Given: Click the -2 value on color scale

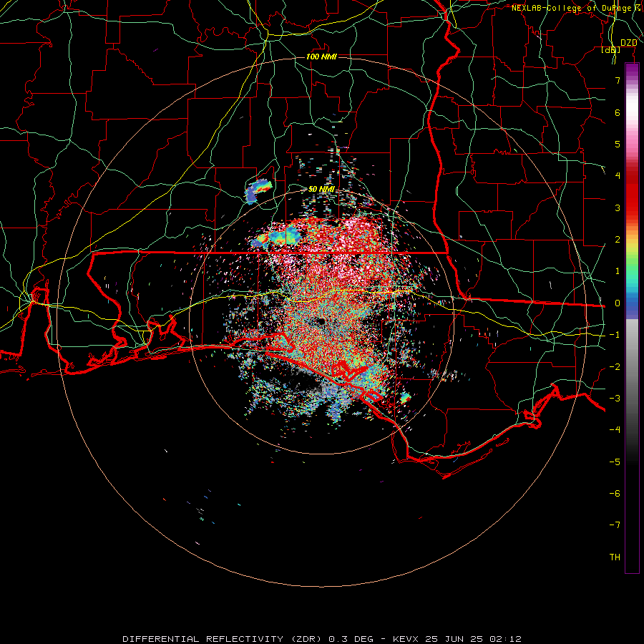Looking at the screenshot, I should point(615,366).
